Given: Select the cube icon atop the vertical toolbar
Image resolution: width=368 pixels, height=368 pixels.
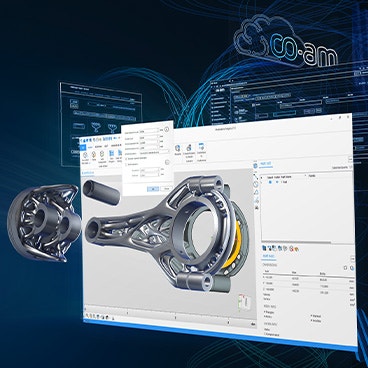Looking at the screenshot, I should coord(256,166).
